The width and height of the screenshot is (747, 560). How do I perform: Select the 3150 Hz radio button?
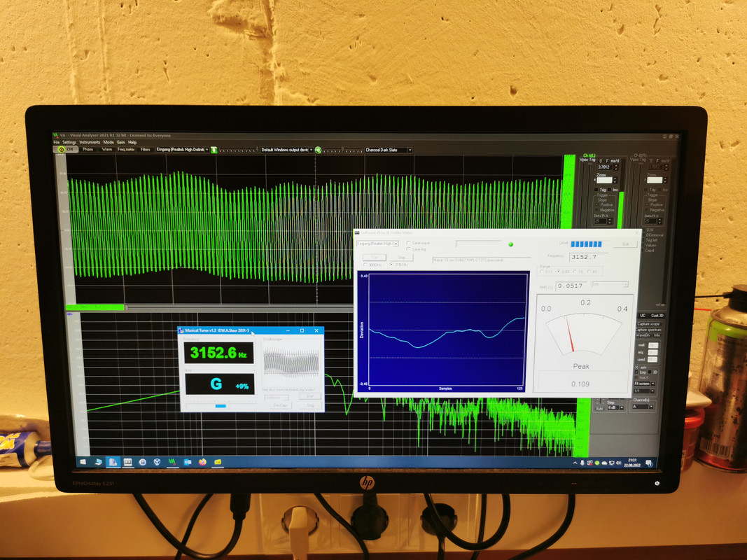[391, 265]
